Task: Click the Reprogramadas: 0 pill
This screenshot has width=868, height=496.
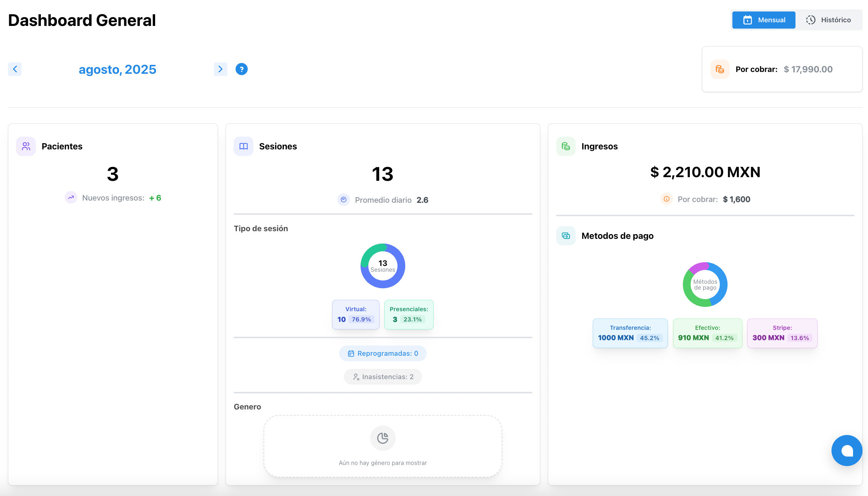Action: coord(383,353)
